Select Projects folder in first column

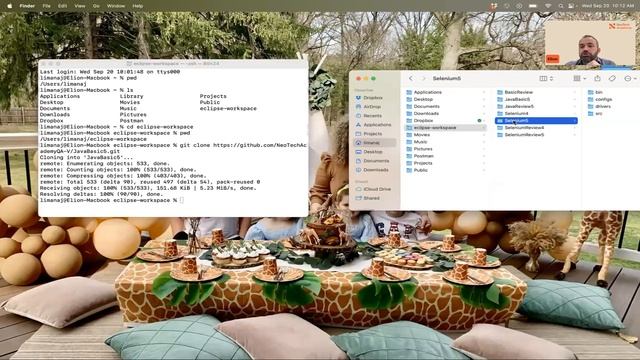tap(446, 163)
